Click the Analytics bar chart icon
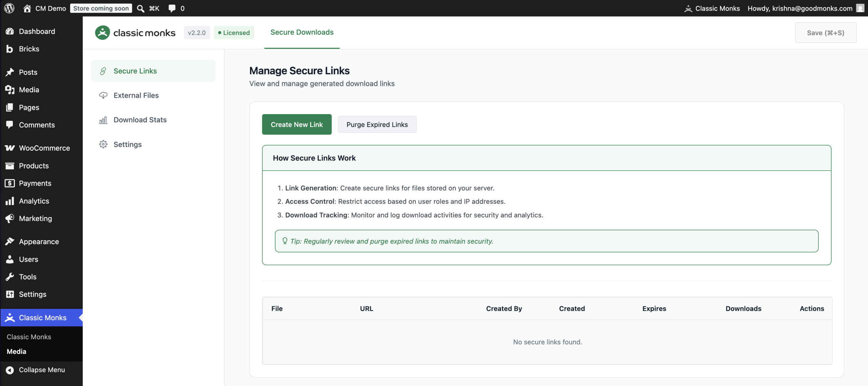This screenshot has width=868, height=386. click(10, 201)
